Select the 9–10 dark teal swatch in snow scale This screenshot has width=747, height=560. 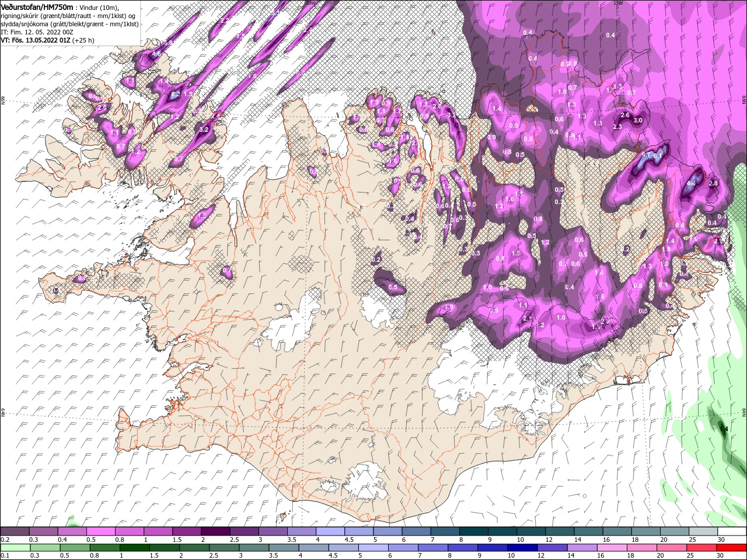click(501, 531)
